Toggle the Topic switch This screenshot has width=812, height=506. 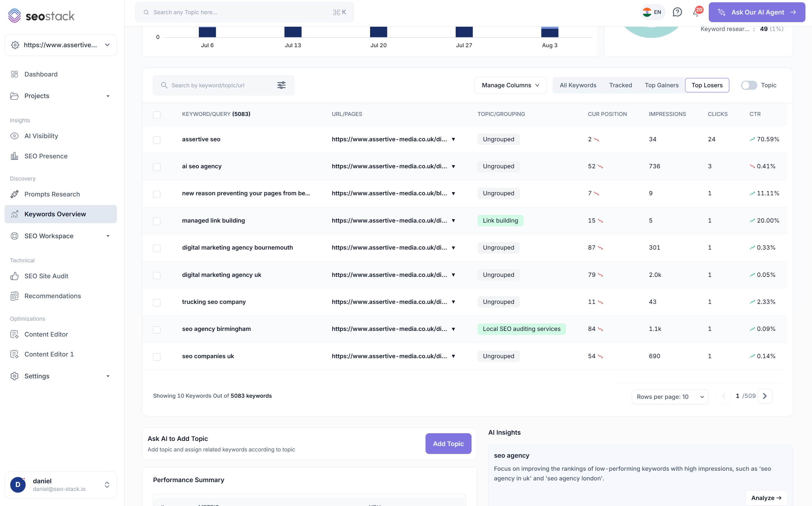click(x=749, y=85)
